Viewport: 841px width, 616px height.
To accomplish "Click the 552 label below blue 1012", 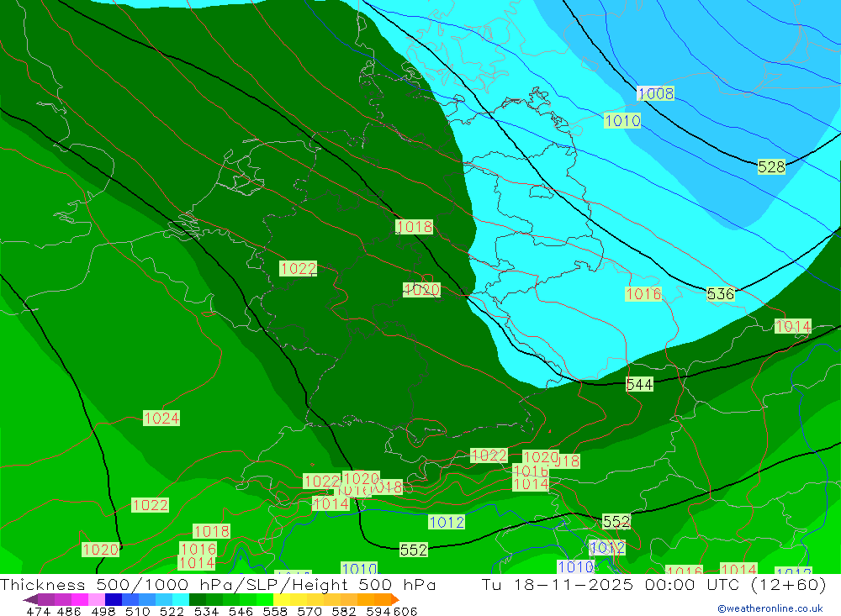I will (414, 550).
